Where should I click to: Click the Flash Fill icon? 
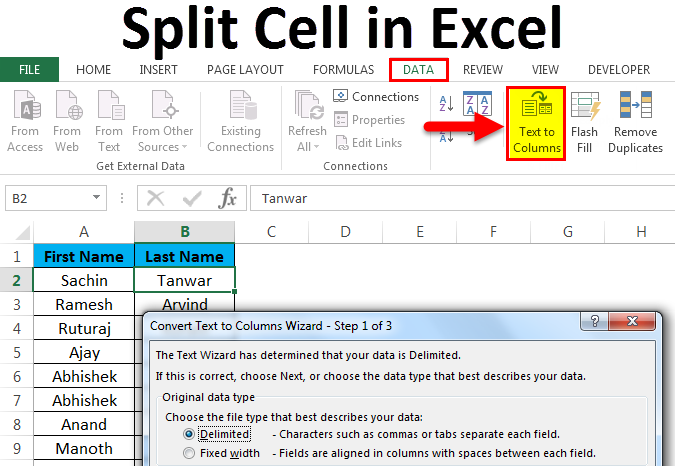584,124
